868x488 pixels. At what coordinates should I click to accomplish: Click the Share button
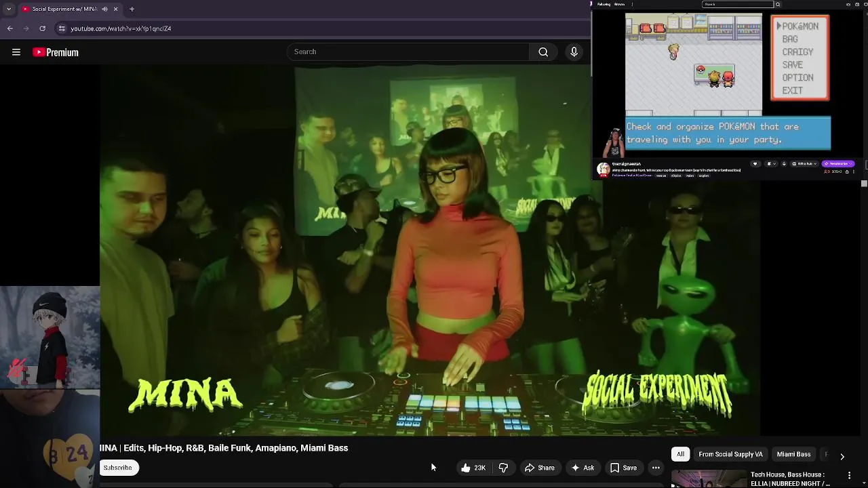540,468
